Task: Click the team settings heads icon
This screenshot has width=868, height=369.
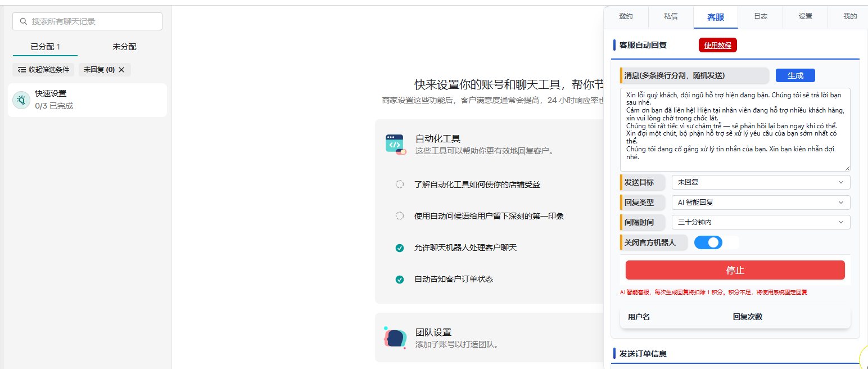Action: [395, 337]
